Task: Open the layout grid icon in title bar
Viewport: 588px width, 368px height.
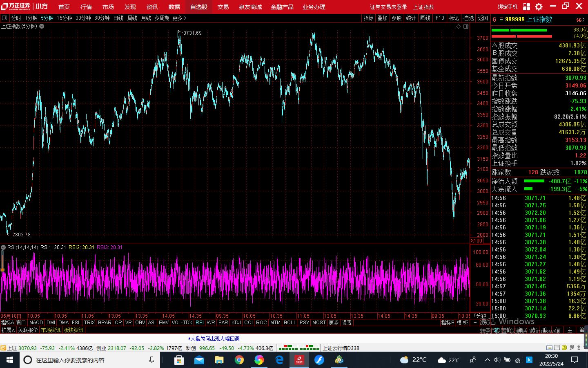Action: [x=526, y=7]
